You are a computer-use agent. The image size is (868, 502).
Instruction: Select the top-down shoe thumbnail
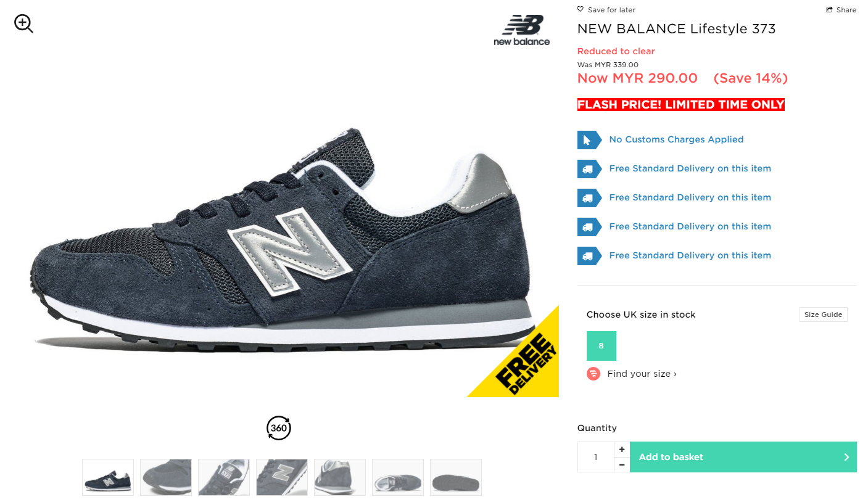398,477
